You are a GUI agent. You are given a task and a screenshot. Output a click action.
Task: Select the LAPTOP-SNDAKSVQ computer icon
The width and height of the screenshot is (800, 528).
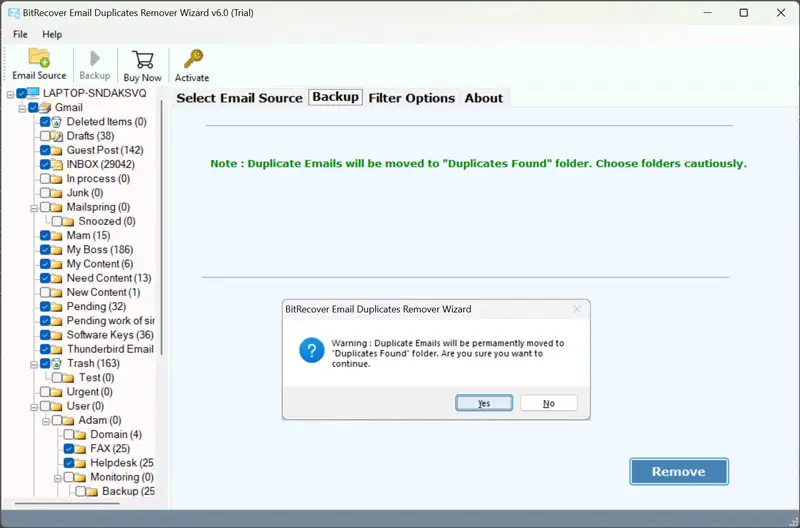pos(34,93)
